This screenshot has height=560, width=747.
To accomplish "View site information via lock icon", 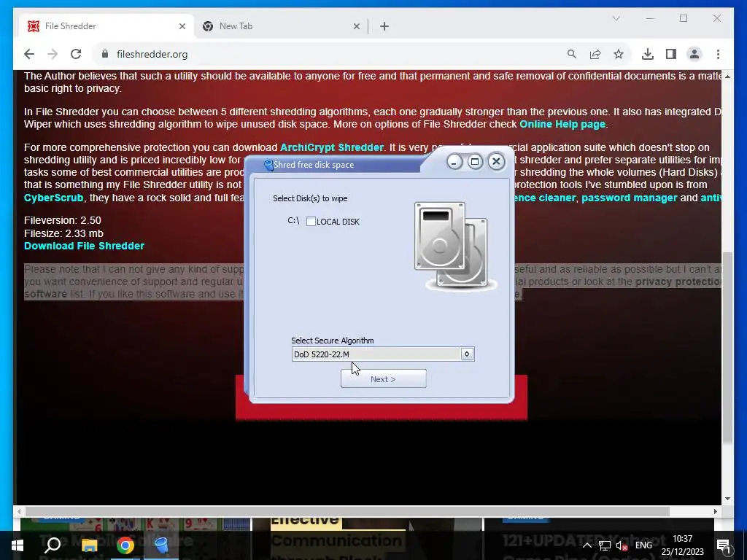I will pos(105,54).
